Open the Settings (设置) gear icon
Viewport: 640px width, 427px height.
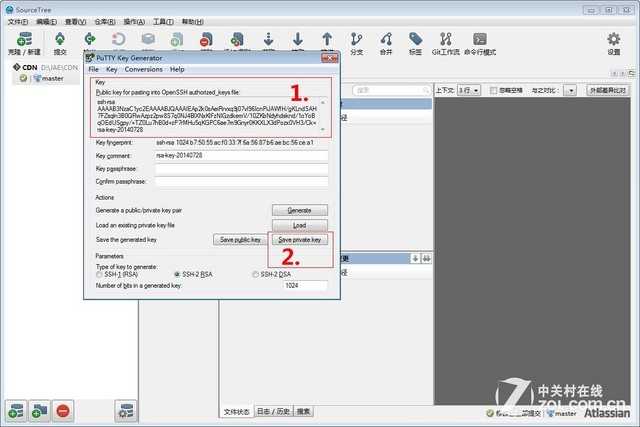tap(613, 40)
